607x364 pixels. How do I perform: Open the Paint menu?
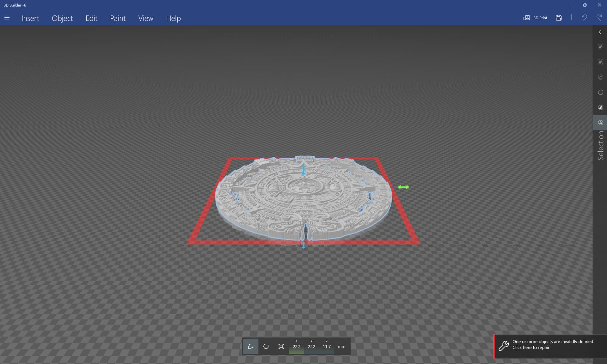tap(118, 18)
